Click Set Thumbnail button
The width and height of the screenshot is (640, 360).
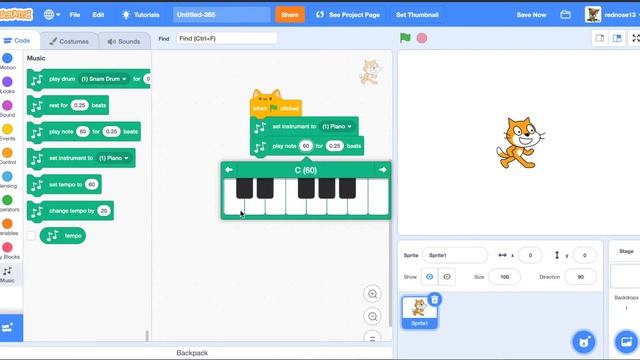click(417, 15)
